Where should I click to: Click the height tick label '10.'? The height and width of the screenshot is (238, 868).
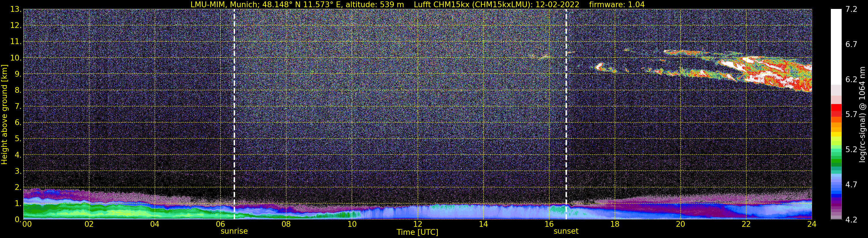point(16,58)
